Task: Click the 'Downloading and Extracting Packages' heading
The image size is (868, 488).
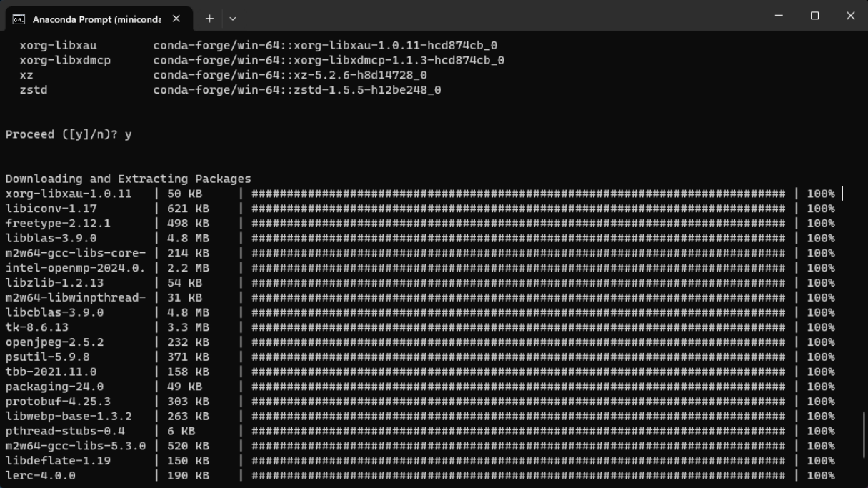Action: coord(129,179)
